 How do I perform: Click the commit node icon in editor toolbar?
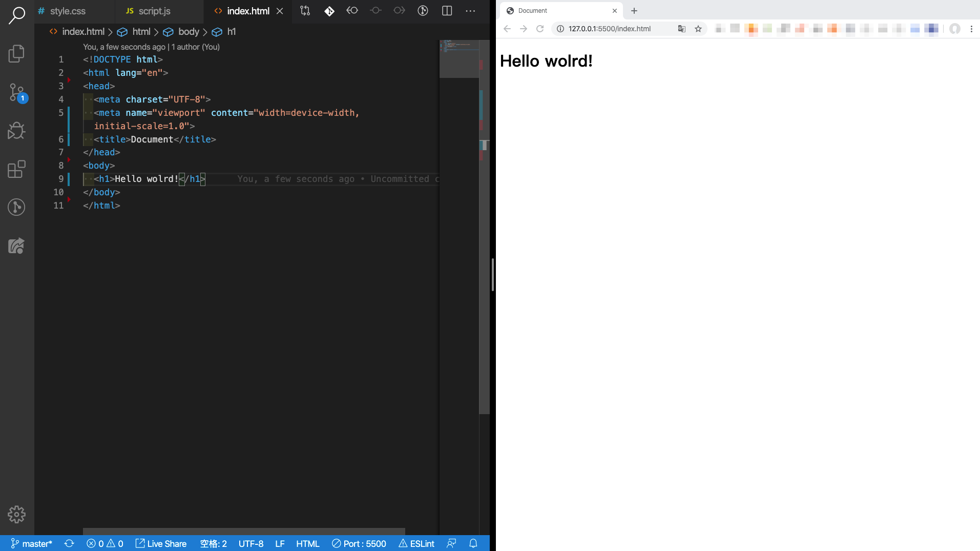(376, 11)
